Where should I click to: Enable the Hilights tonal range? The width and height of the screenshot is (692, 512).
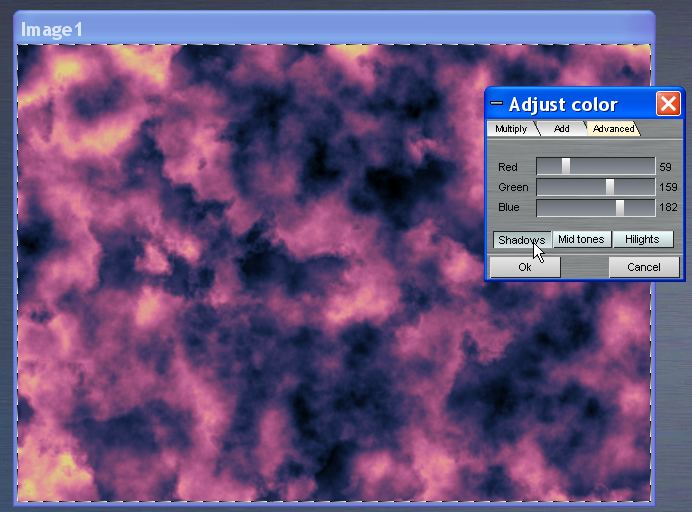point(642,240)
